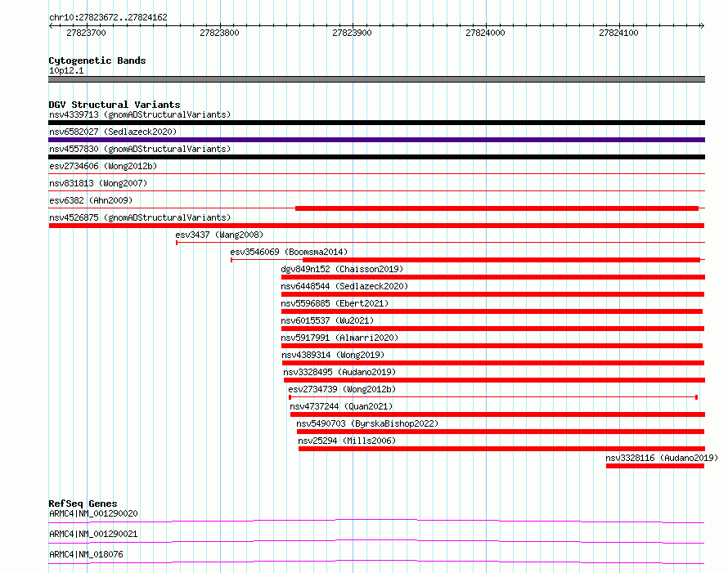The height and width of the screenshot is (573, 728).
Task: Click ruler position 27824000
Action: [485, 33]
